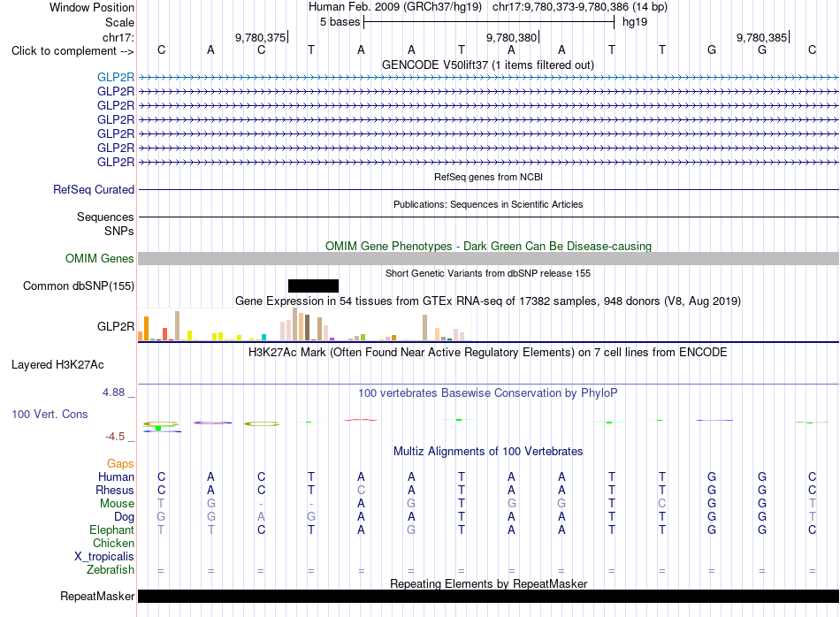Click '100 vertebrates Basewise Conservation by PhyloP' title
This screenshot has width=840, height=617.
[x=488, y=393]
